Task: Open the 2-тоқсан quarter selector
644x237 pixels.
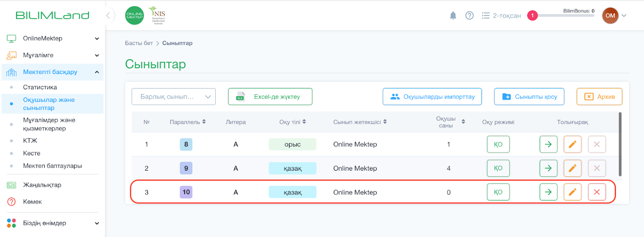Action: coord(502,16)
